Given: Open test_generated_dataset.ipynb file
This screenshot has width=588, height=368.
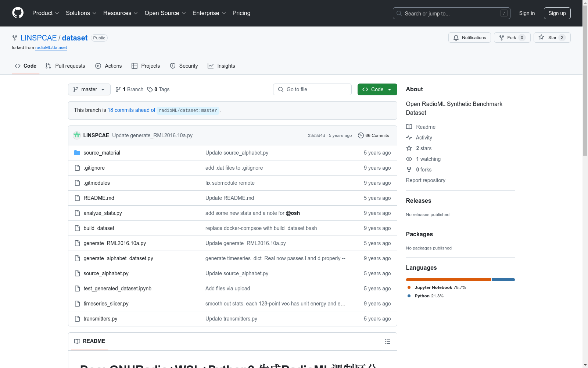Looking at the screenshot, I should (x=118, y=289).
